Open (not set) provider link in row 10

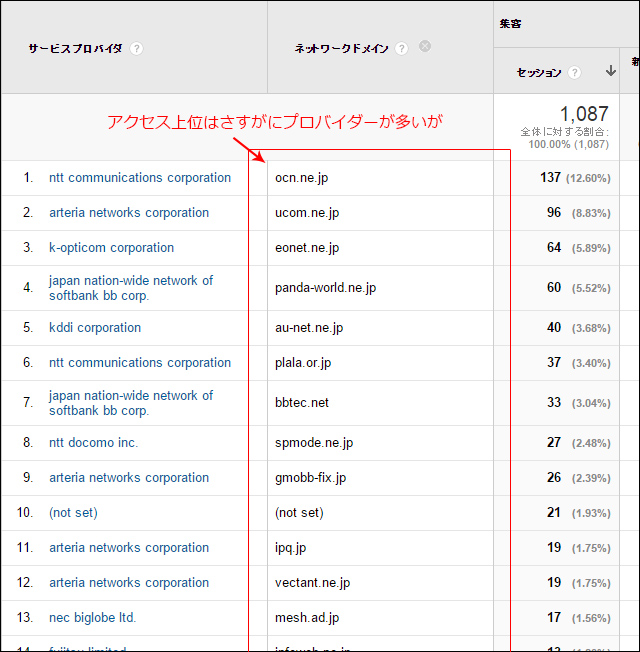pyautogui.click(x=73, y=512)
